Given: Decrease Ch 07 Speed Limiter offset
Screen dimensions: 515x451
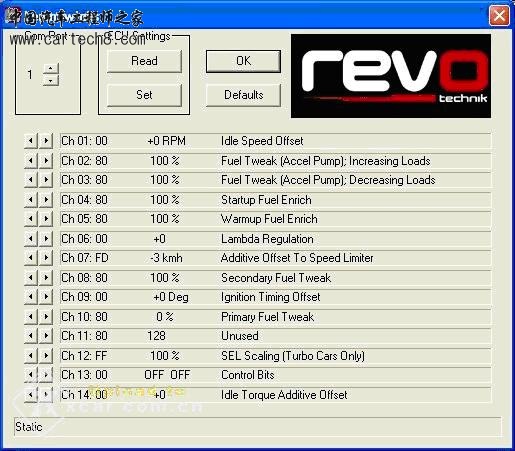Looking at the screenshot, I should [x=31, y=258].
